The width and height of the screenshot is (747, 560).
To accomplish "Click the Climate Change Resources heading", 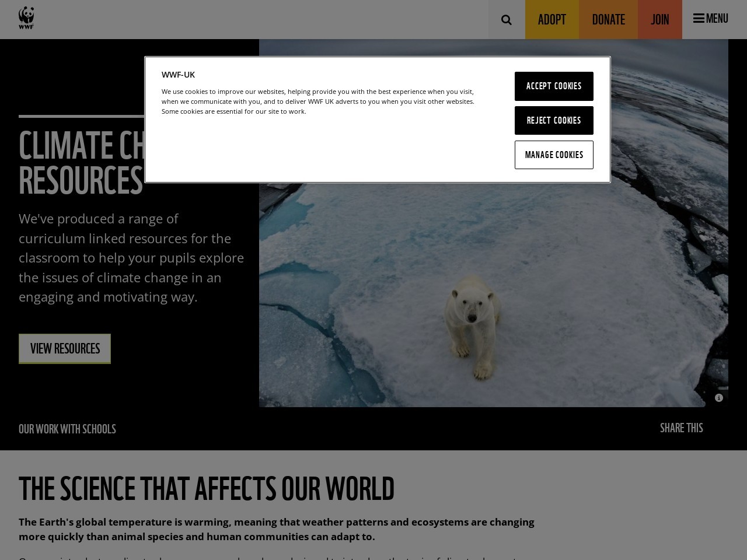I will click(x=82, y=163).
